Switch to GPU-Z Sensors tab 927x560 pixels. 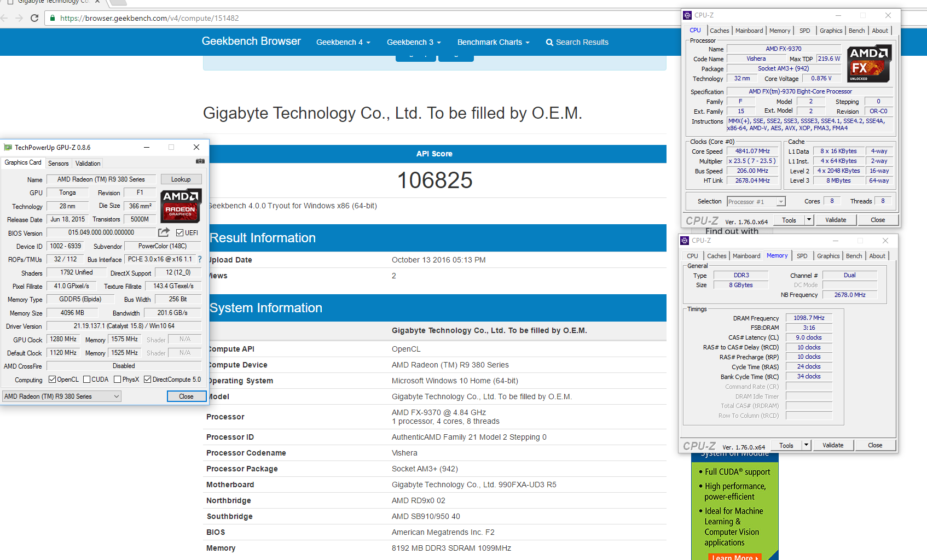(x=59, y=164)
